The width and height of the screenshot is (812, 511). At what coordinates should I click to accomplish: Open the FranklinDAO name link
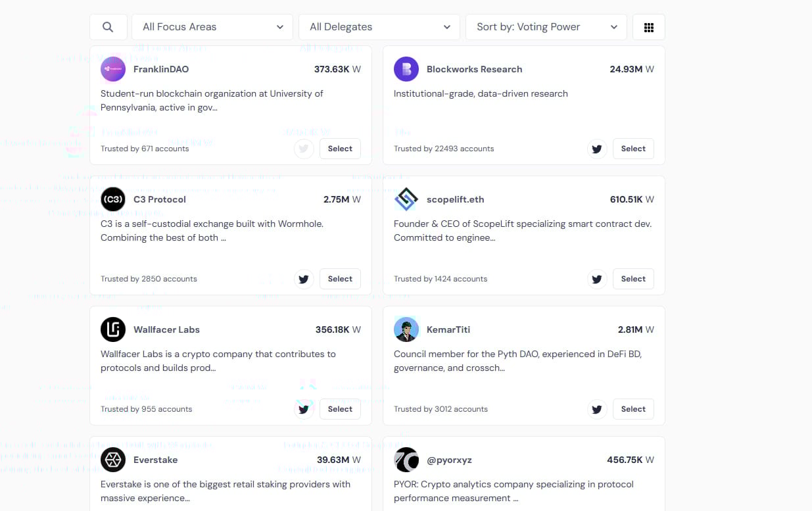tap(161, 69)
